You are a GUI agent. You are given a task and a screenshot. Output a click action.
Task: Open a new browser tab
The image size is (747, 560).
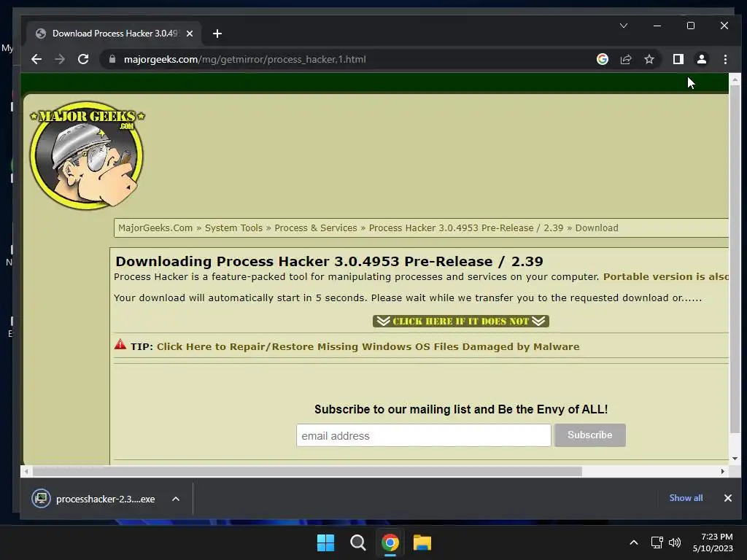(x=217, y=34)
